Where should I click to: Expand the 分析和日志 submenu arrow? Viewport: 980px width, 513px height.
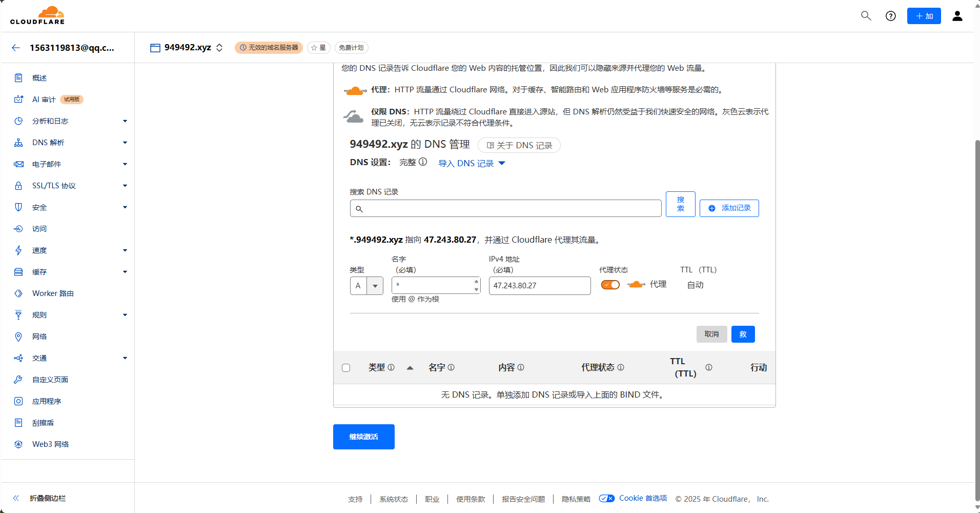click(x=125, y=121)
